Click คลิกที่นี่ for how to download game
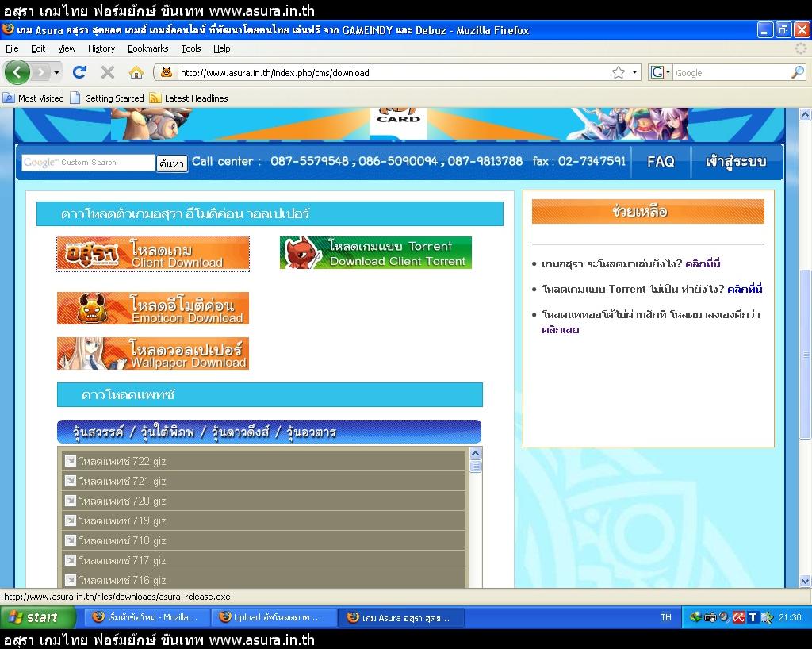The height and width of the screenshot is (649, 812). 703,263
